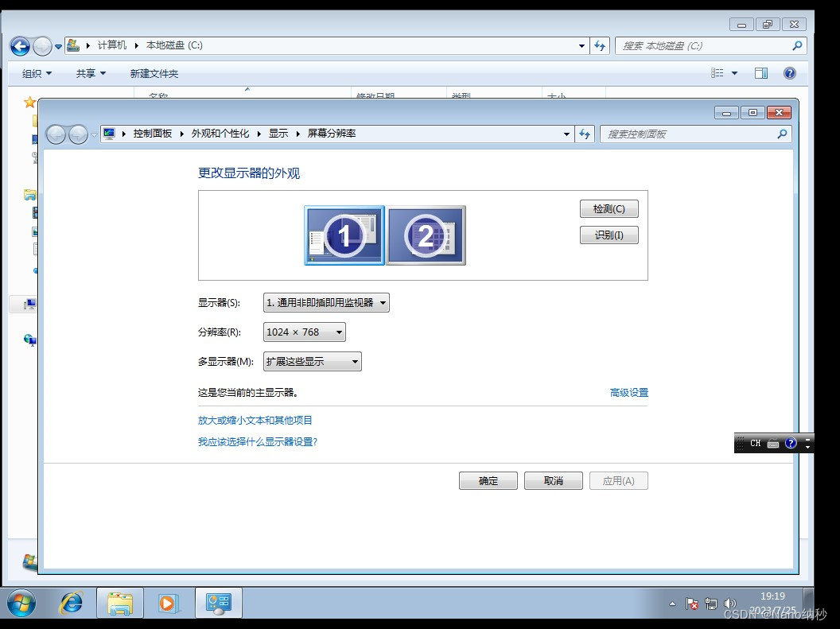
Task: Click the Windows Explorer folder taskbar icon
Action: pyautogui.click(x=120, y=604)
